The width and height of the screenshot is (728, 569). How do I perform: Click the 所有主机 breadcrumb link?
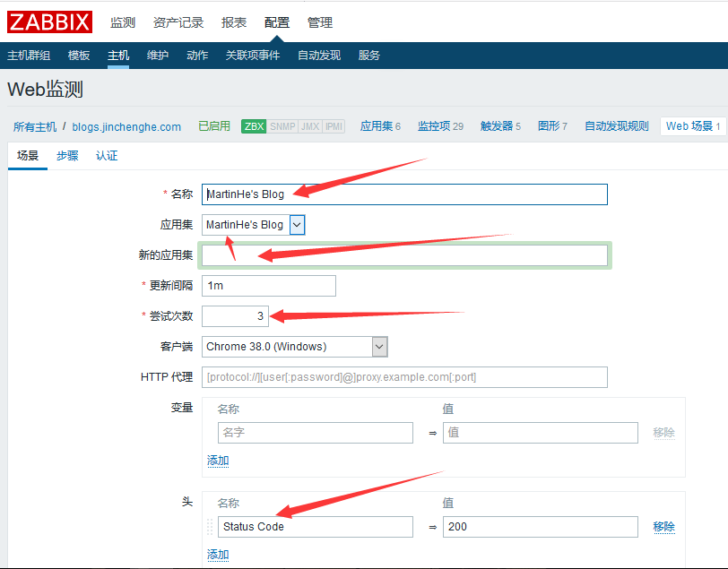pos(35,126)
